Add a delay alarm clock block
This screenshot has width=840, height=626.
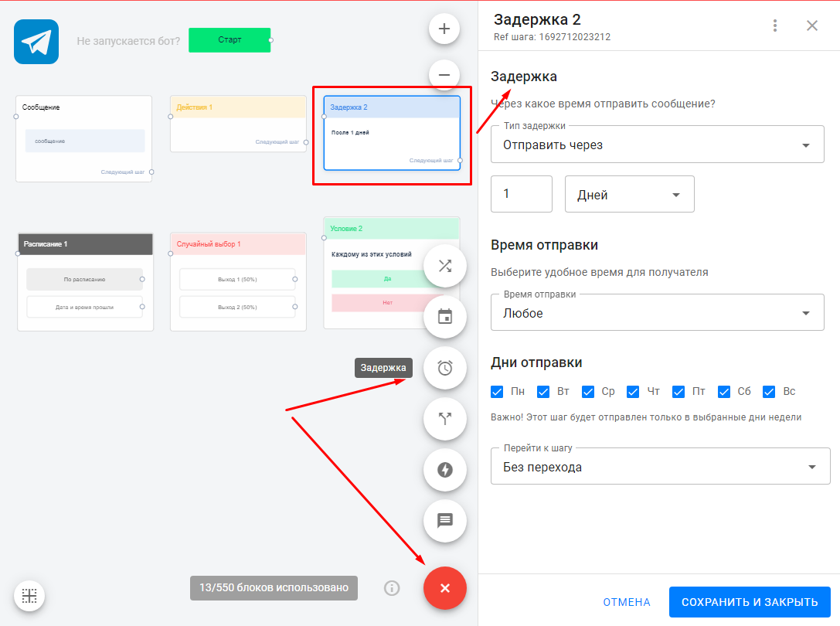(x=445, y=368)
